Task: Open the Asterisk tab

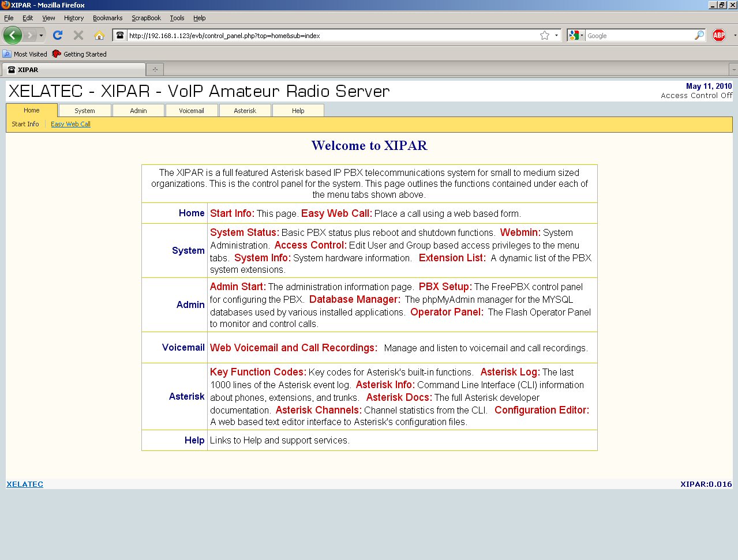Action: (x=245, y=111)
